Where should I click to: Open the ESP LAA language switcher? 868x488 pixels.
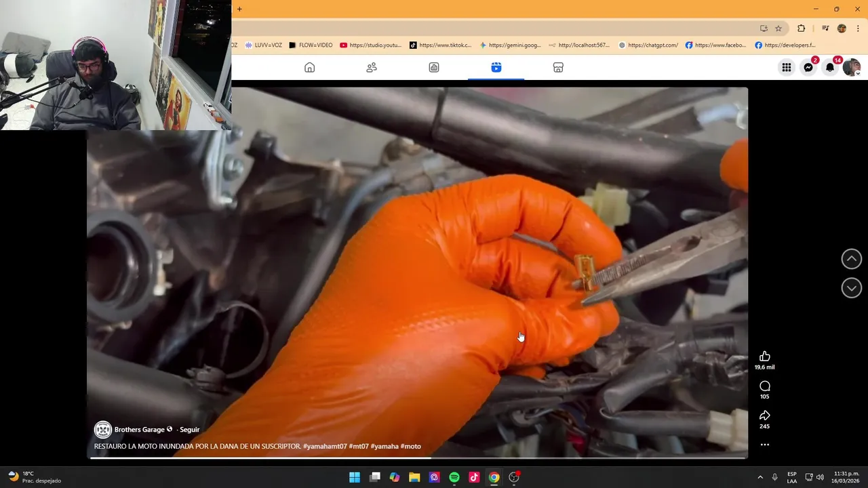(792, 477)
